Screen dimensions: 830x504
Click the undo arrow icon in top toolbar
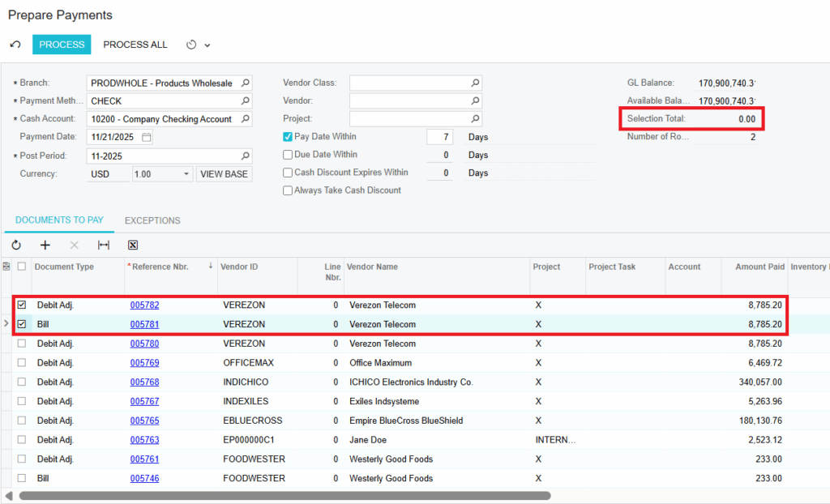point(15,45)
